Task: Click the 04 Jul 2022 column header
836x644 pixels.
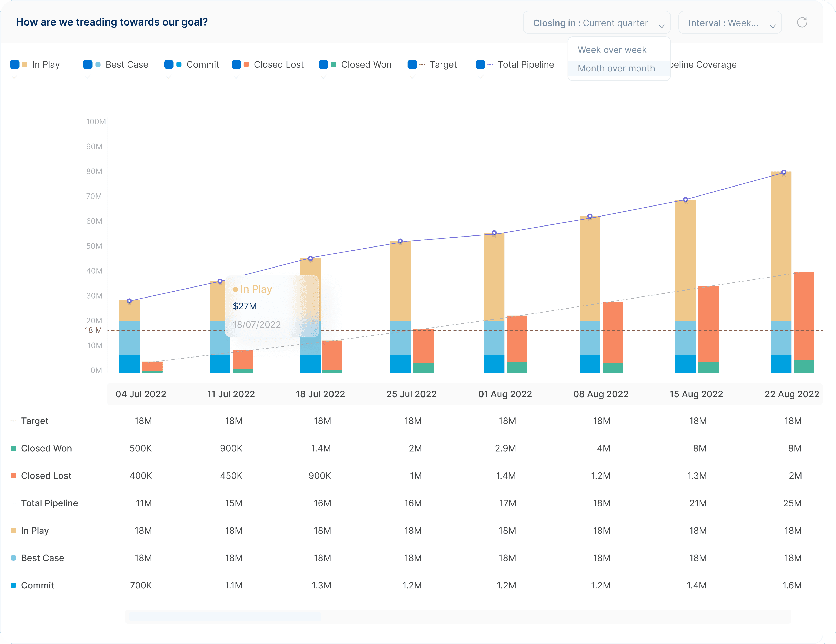Action: point(141,394)
